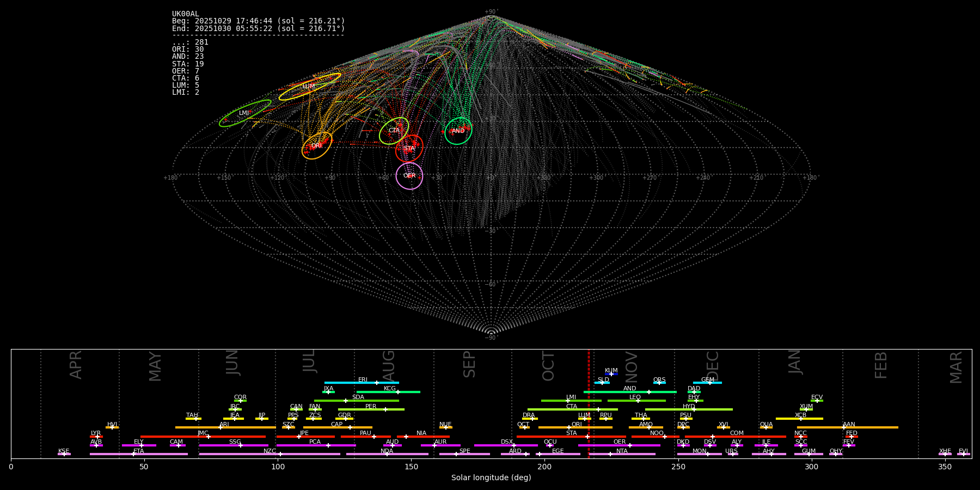Image resolution: width=980 pixels, height=490 pixels.
Task: Click the 'STA: 19' count in legend
Action: pos(188,64)
